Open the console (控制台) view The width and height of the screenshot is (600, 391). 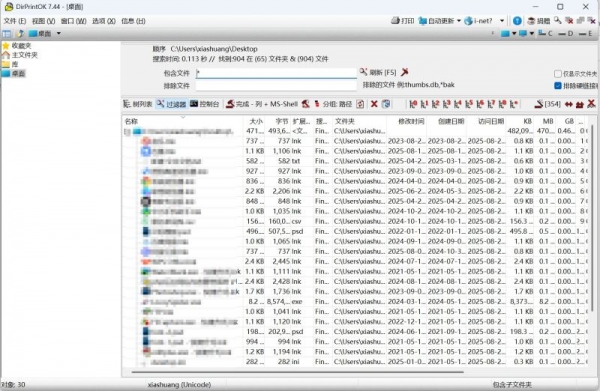(x=205, y=104)
